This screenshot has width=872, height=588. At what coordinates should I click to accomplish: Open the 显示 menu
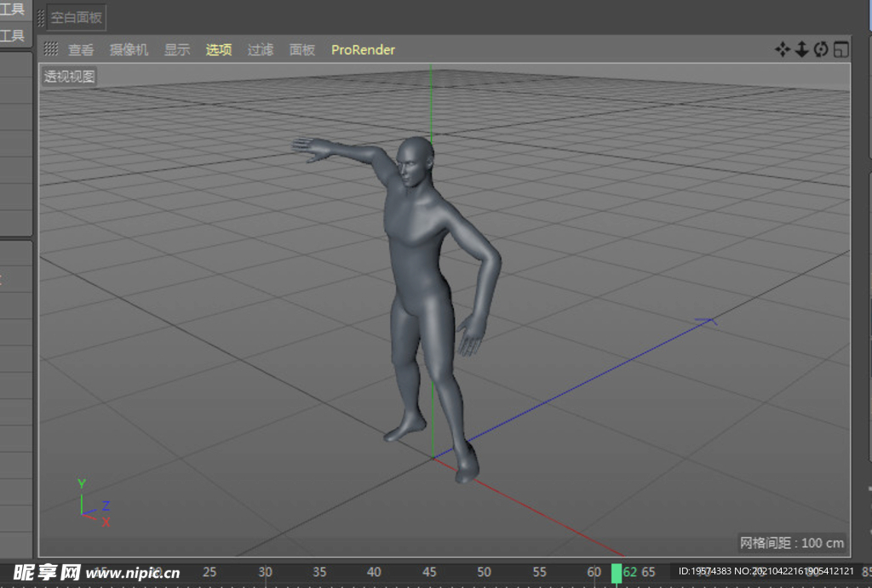click(177, 50)
